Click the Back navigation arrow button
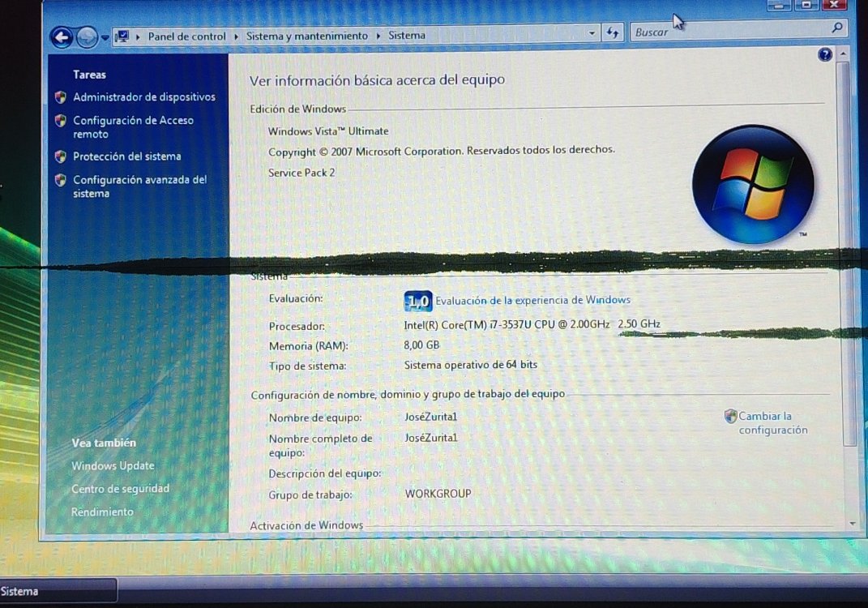Screen dimensions: 868x608 pos(61,36)
